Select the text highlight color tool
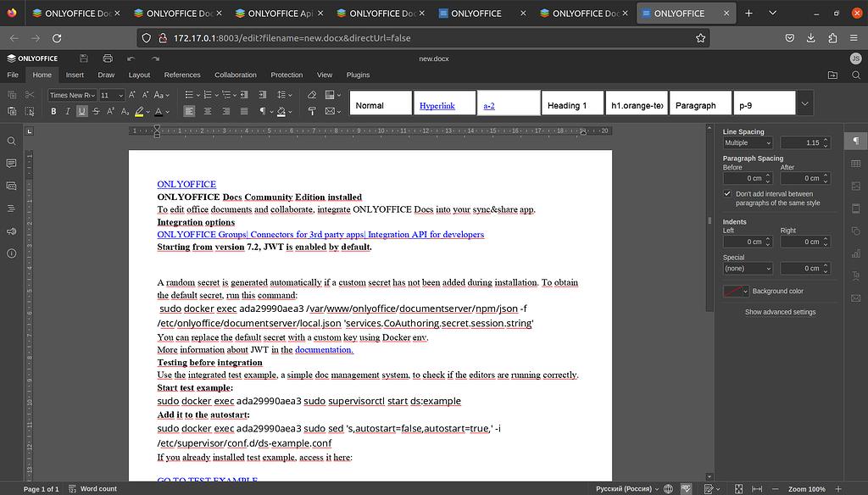The image size is (868, 495). 136,110
